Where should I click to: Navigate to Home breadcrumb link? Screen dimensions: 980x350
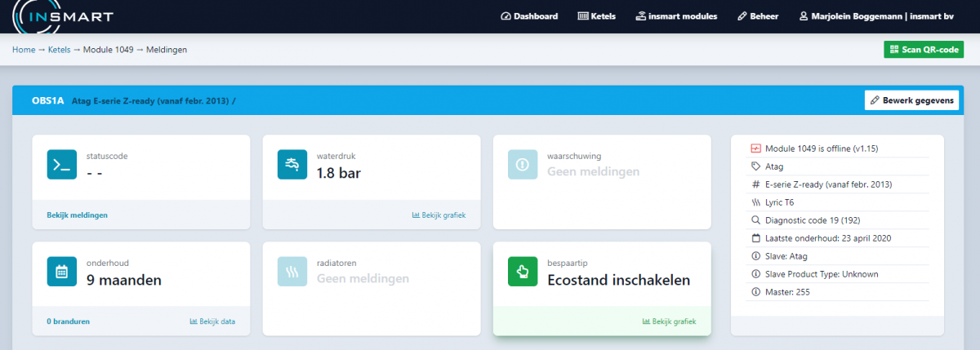coord(24,50)
